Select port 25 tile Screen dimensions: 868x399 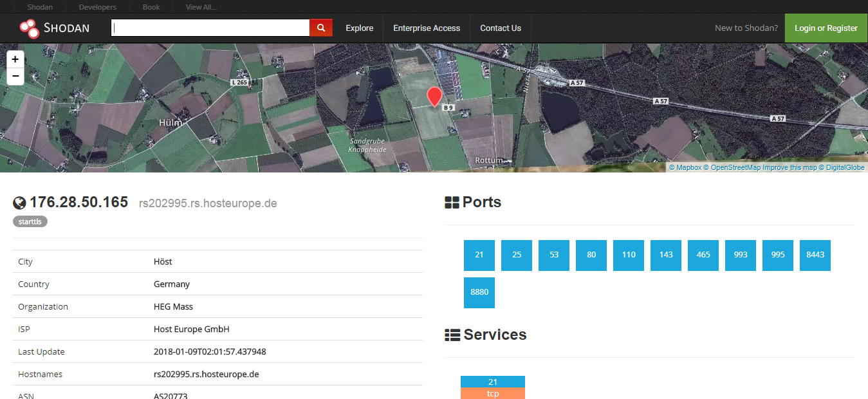[x=517, y=255]
